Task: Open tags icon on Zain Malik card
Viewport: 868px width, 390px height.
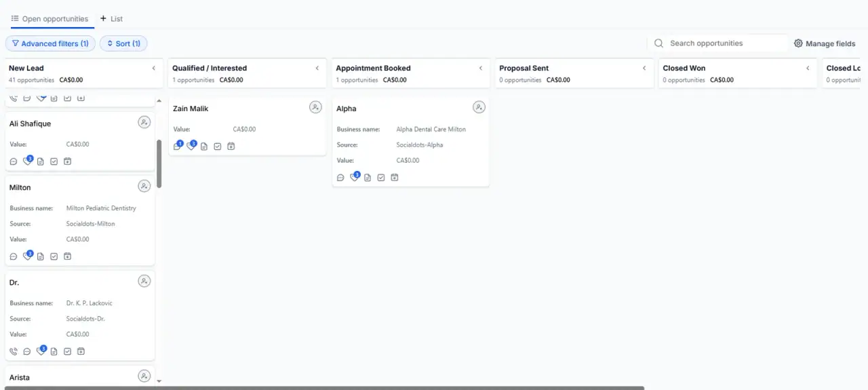Action: [191, 146]
